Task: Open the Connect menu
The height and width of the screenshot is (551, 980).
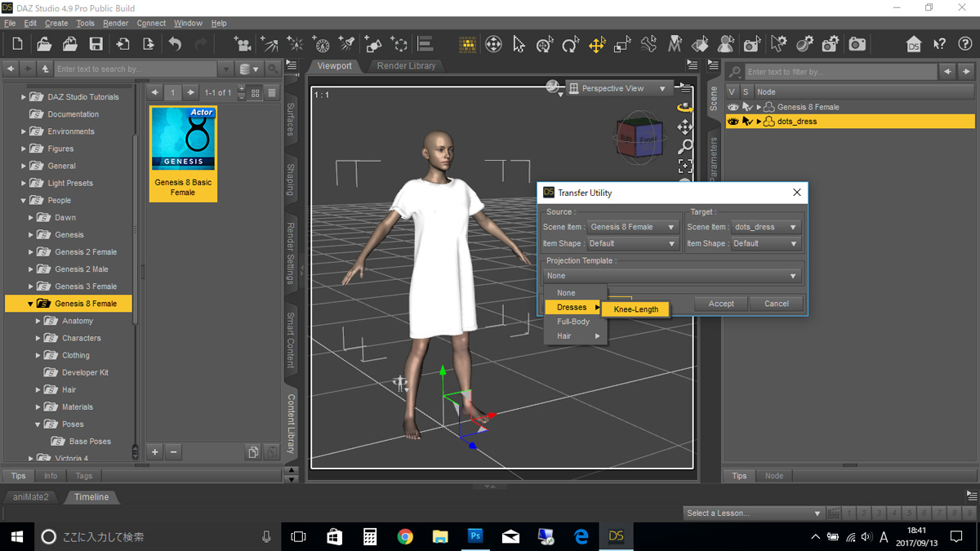Action: [x=151, y=23]
